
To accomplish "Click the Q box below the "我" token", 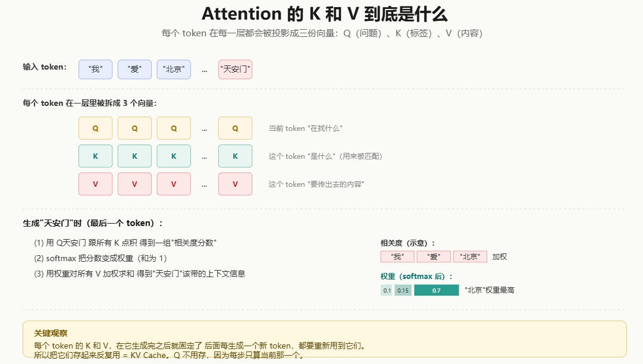I will tap(96, 128).
